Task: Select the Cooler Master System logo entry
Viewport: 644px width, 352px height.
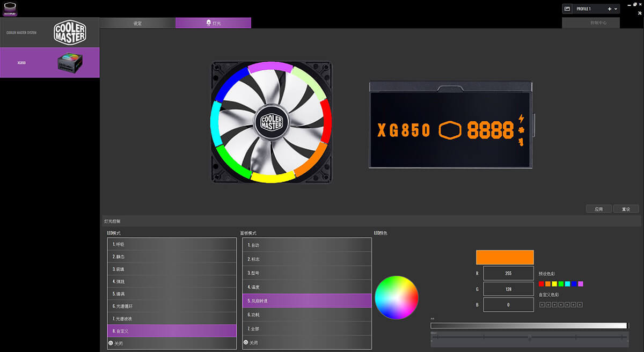Action: pos(49,32)
